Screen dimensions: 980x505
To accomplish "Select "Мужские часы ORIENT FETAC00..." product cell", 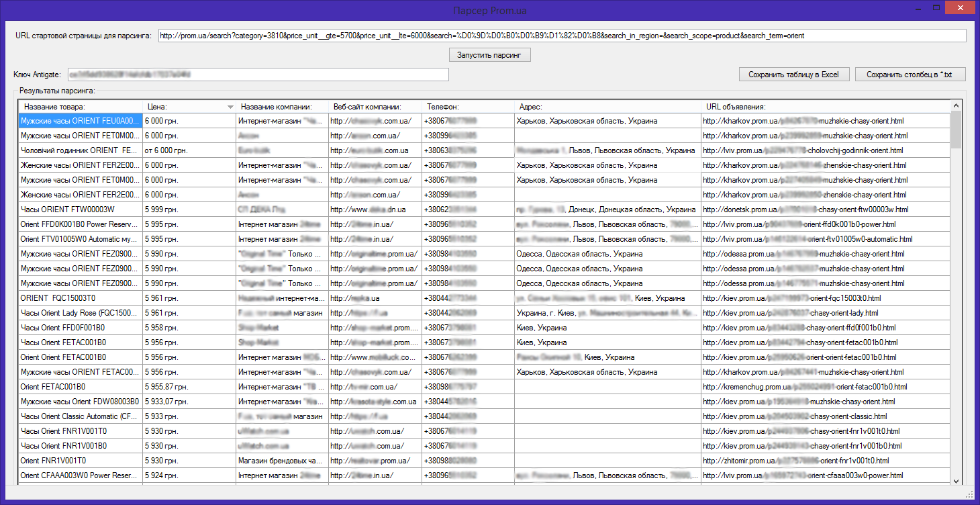I will [x=81, y=372].
